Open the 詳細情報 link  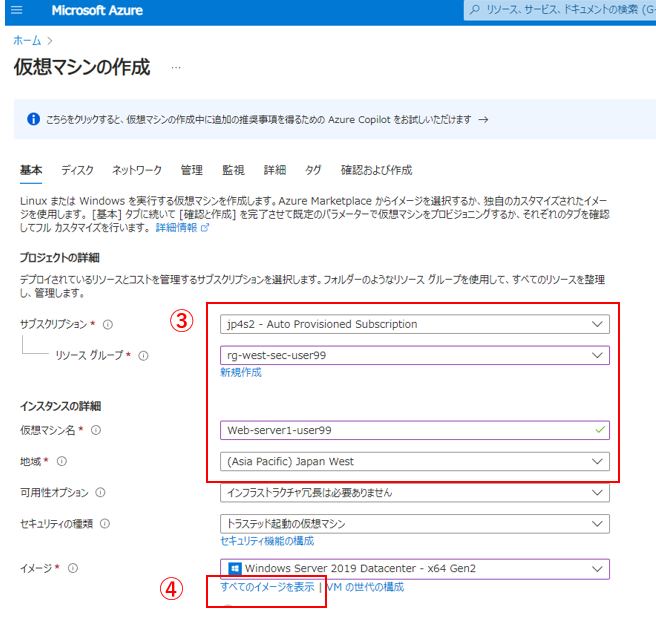pyautogui.click(x=177, y=228)
